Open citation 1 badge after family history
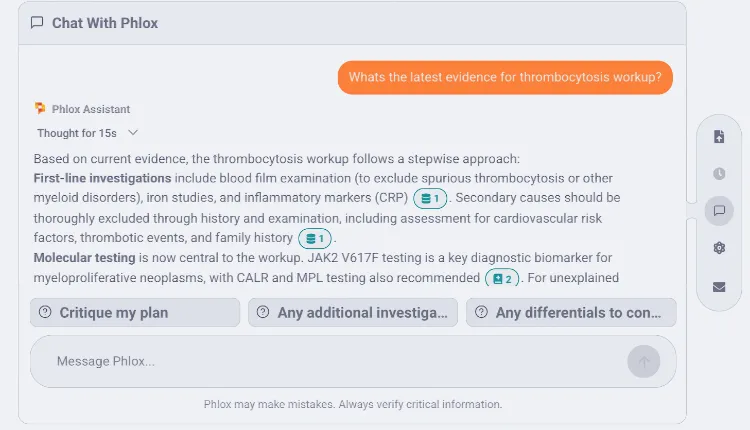750x430 pixels. tap(315, 238)
